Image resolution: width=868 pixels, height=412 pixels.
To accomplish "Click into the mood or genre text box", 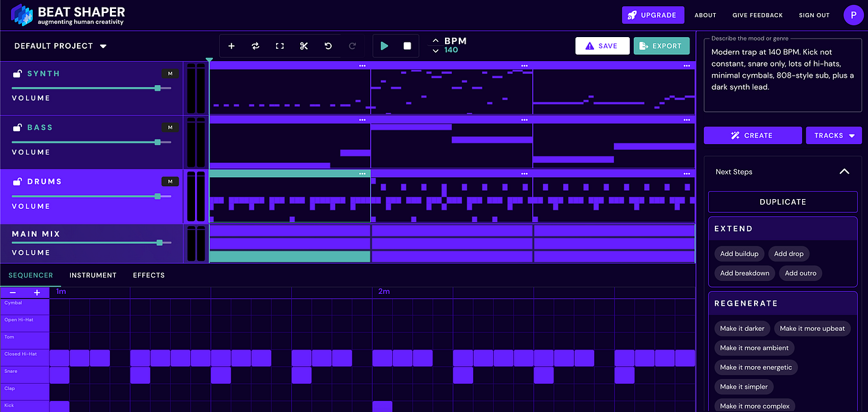I will (x=783, y=75).
